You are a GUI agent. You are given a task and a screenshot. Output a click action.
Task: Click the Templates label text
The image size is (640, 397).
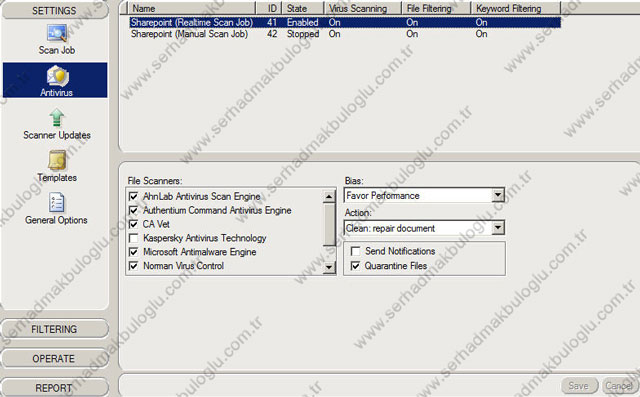click(x=57, y=177)
